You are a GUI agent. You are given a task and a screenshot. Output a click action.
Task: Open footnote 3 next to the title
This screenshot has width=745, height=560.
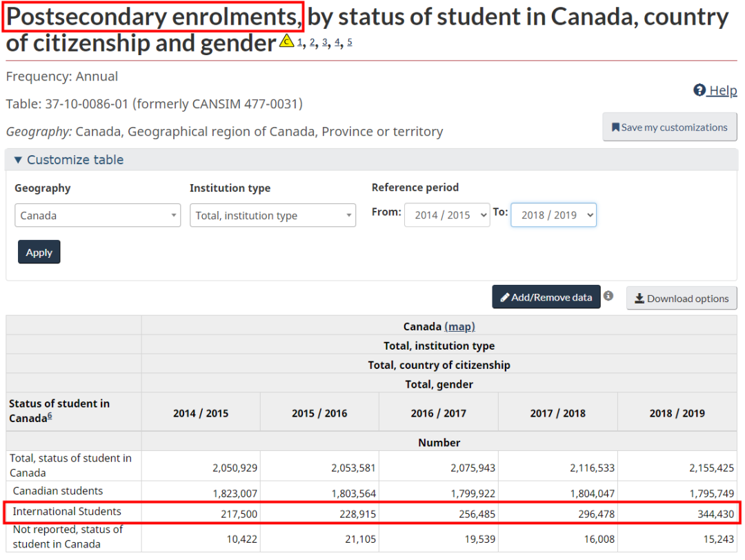[x=325, y=43]
